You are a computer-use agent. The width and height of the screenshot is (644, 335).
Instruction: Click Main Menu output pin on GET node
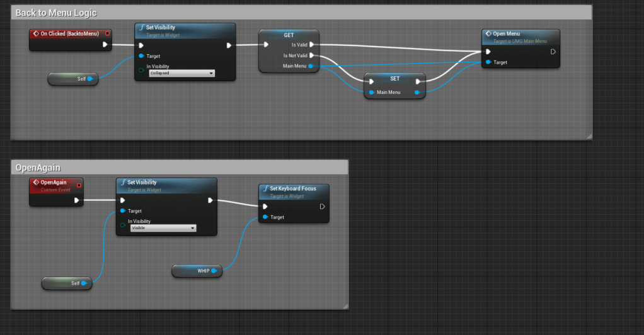(313, 65)
